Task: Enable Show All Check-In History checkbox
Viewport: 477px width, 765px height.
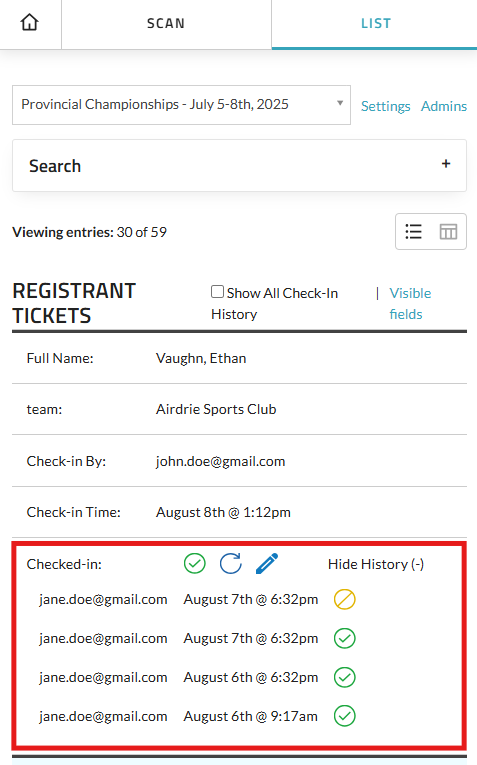Action: coord(217,292)
